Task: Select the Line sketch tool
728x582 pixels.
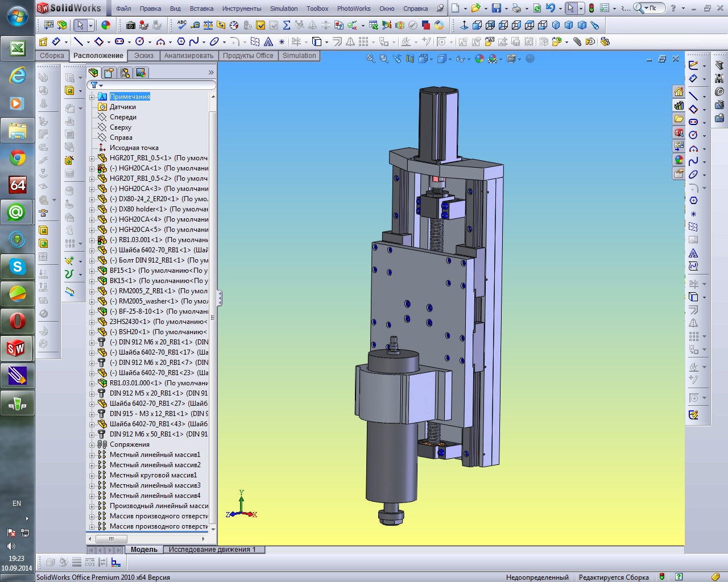Action: tap(78, 41)
